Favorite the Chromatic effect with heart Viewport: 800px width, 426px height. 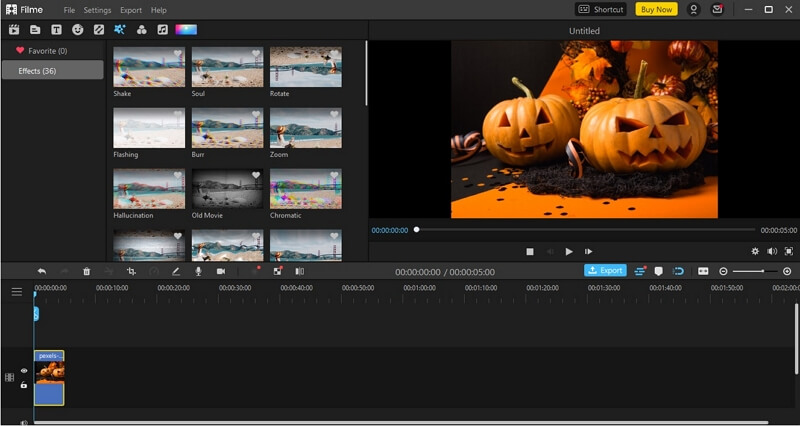point(334,175)
